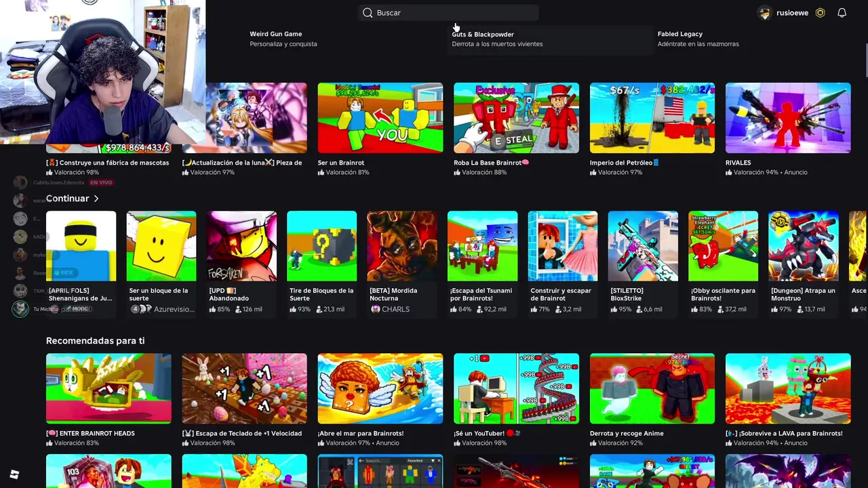Open the rusioewe profile name
Screen dimensions: 868x488
point(792,13)
